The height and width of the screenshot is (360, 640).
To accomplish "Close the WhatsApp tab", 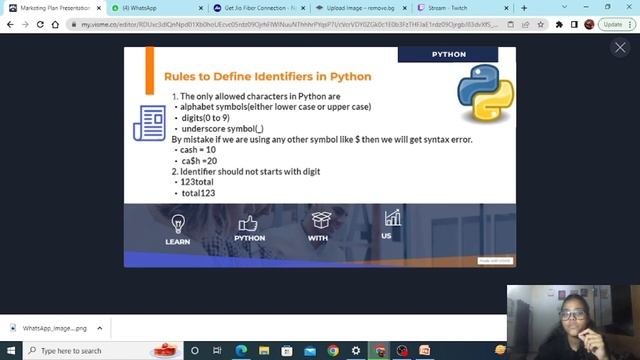I will pos(200,8).
